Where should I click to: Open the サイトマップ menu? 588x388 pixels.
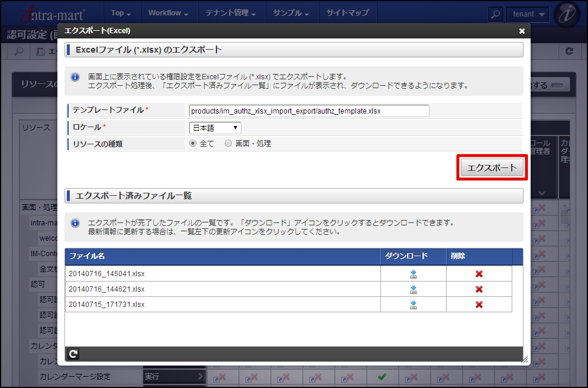348,12
